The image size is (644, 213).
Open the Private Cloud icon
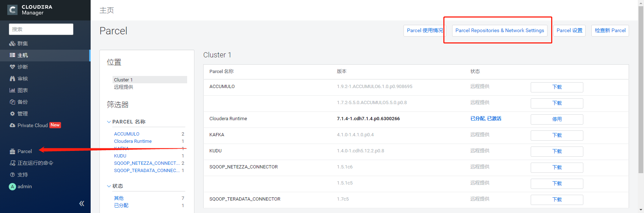(x=12, y=125)
